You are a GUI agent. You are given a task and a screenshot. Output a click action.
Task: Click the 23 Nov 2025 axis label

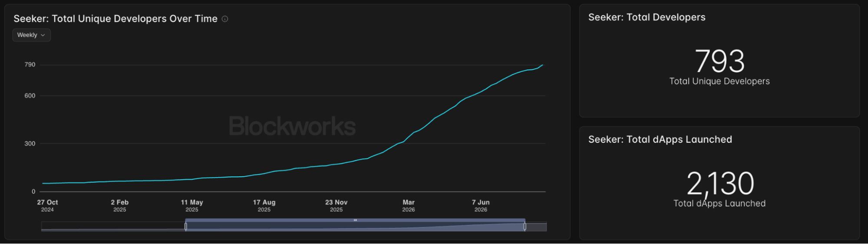pyautogui.click(x=336, y=206)
